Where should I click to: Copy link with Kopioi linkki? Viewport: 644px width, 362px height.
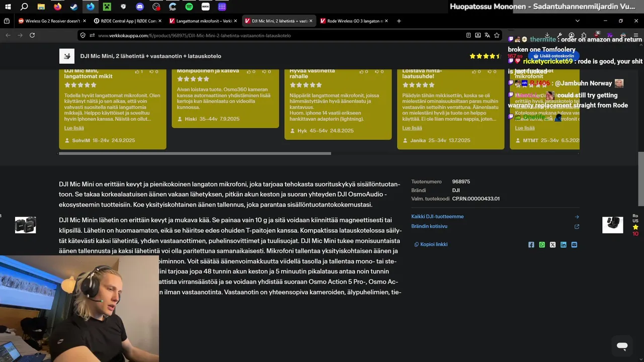pyautogui.click(x=431, y=244)
